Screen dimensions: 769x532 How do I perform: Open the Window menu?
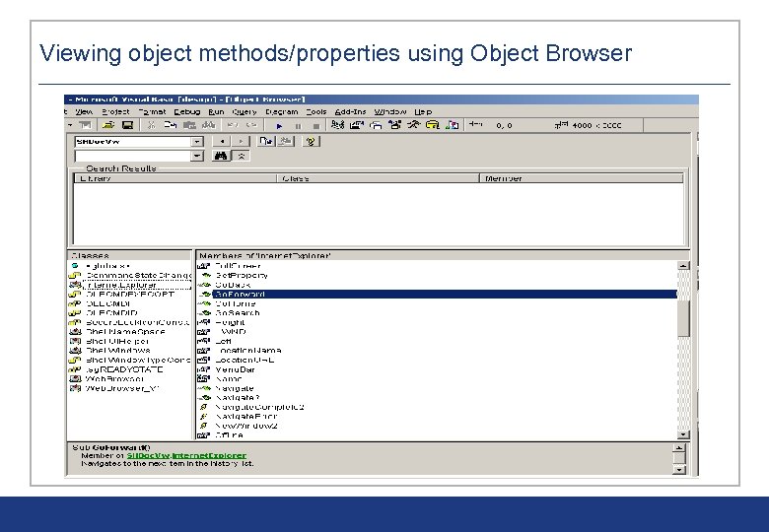pyautogui.click(x=390, y=111)
